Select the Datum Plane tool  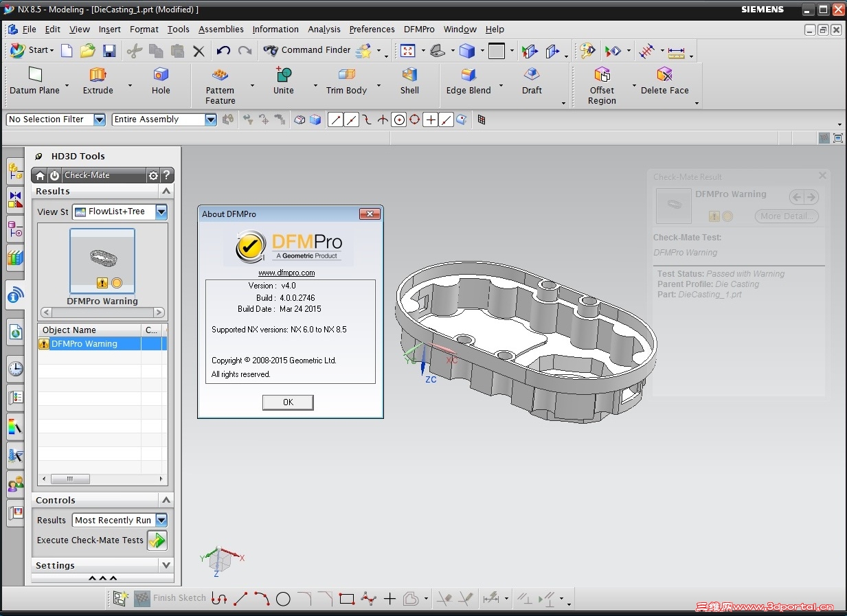click(34, 81)
